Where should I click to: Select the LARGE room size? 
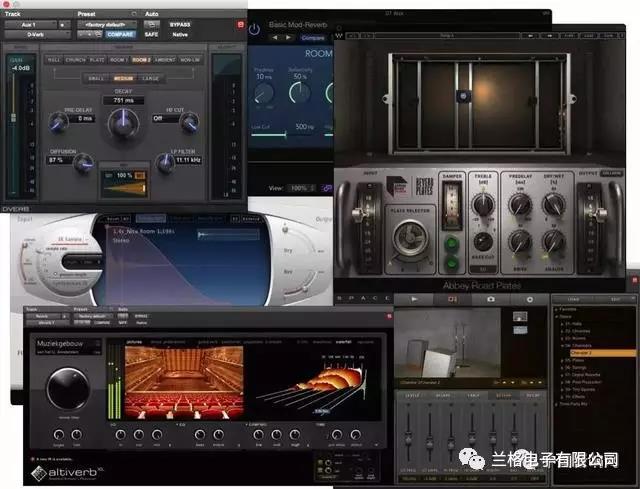151,78
